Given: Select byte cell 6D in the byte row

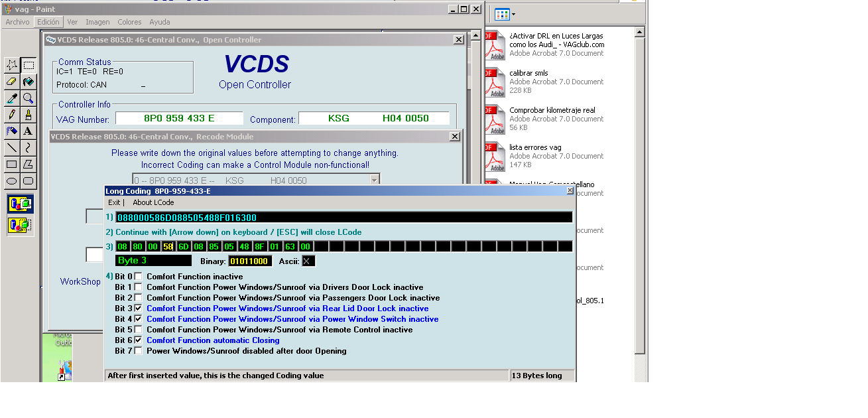Looking at the screenshot, I should pyautogui.click(x=184, y=246).
